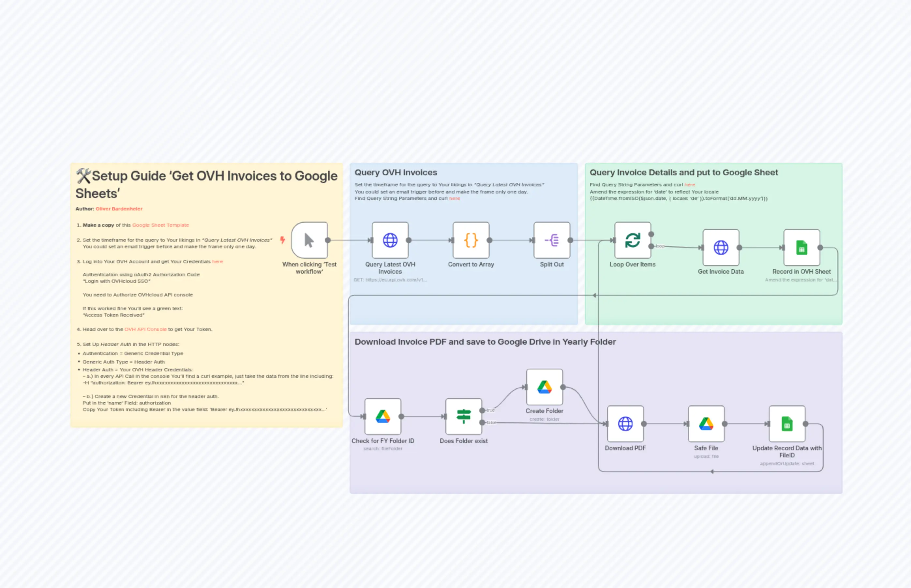
Task: Select the 'Download PDF' HTTP node
Action: (x=625, y=424)
